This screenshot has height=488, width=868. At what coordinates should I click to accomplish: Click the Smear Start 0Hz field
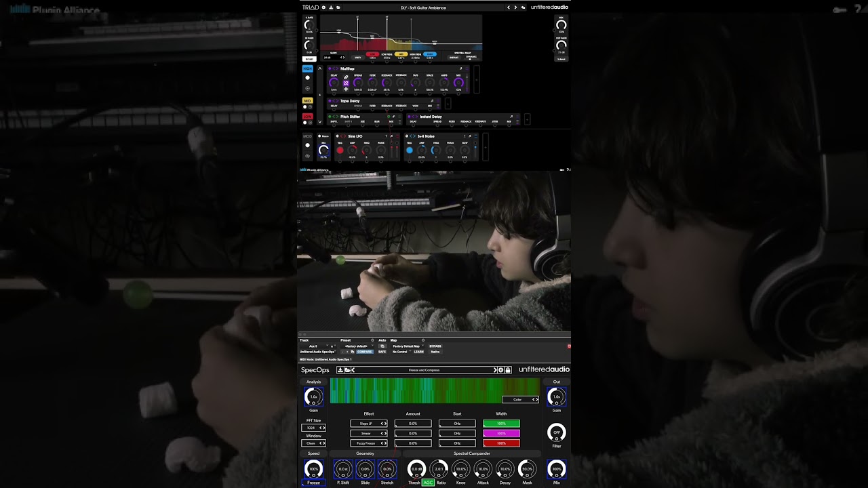pyautogui.click(x=457, y=433)
